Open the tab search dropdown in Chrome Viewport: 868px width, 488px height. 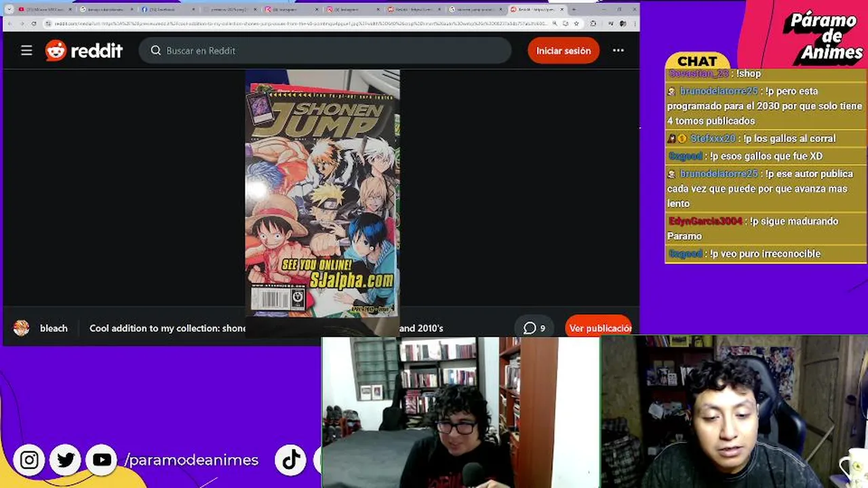[9, 9]
